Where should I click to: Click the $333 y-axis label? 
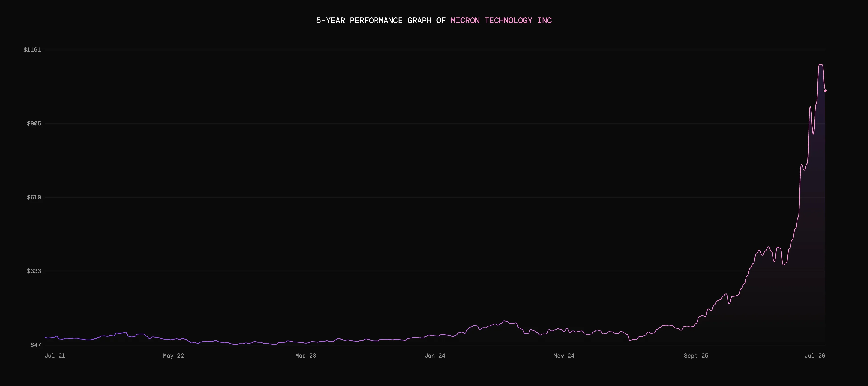(34, 271)
